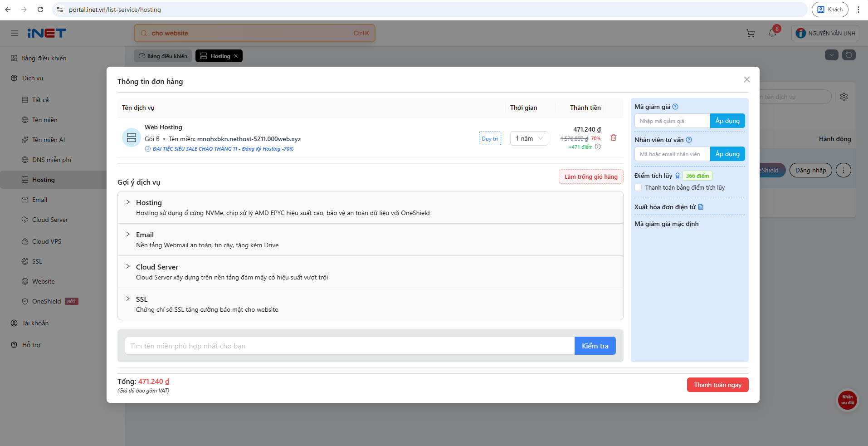Click ĐẠI TIỆC SIÊU SALE promotion link
This screenshot has width=868, height=446.
223,149
